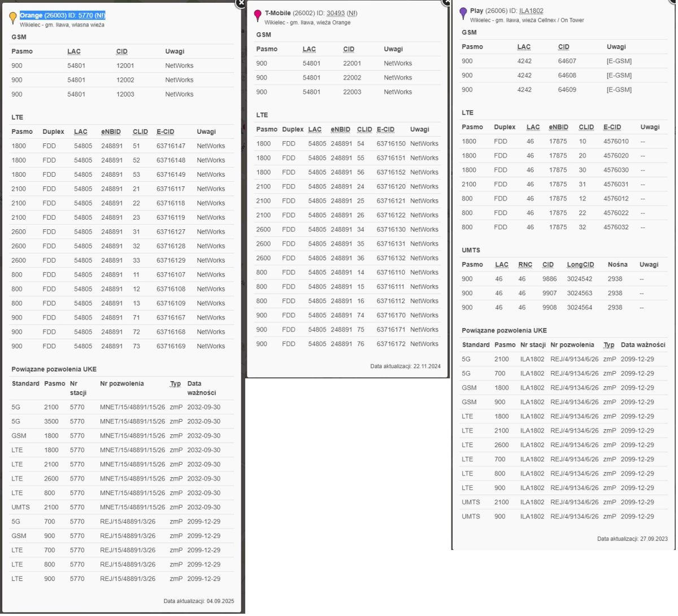Click GSM CID cell '64607' in Play table
The width and height of the screenshot is (678, 616).
pos(567,62)
